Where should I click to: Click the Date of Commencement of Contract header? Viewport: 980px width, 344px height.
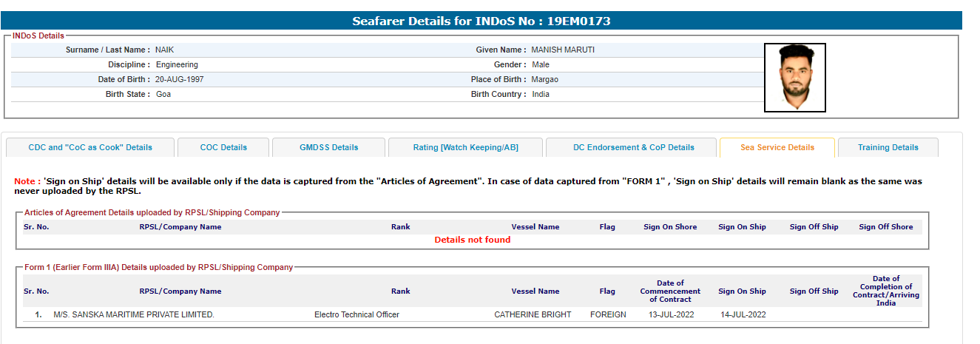[670, 291]
